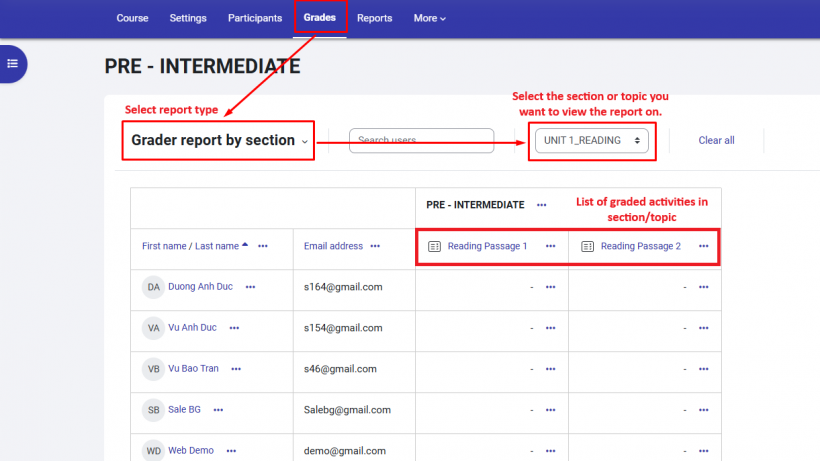The width and height of the screenshot is (820, 461).
Task: Open Vu Anh Duc's Reading Passage 2 grade menu
Action: tap(704, 328)
